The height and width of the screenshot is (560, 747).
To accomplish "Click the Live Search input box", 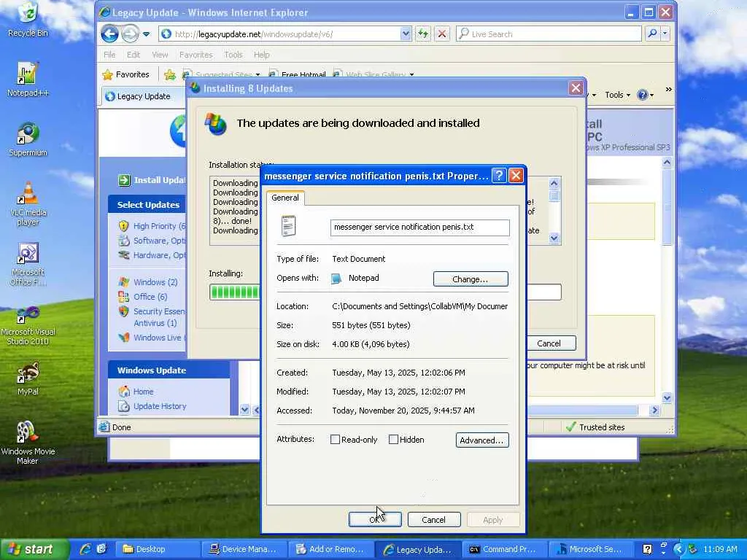I will [549, 34].
